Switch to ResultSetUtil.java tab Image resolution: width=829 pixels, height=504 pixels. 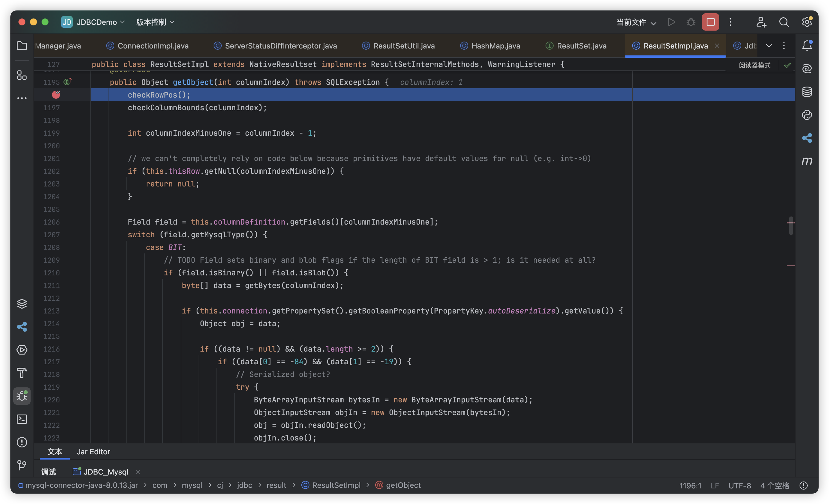(x=398, y=46)
